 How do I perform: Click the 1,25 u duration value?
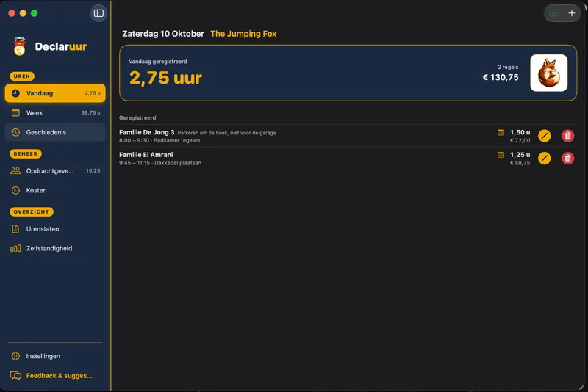[x=520, y=155]
